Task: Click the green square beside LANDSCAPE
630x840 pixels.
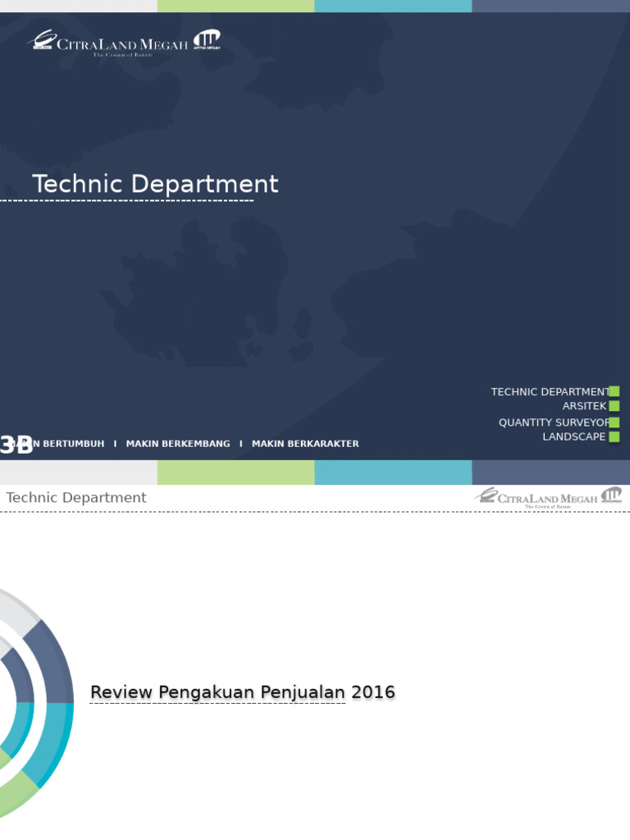Action: point(614,436)
